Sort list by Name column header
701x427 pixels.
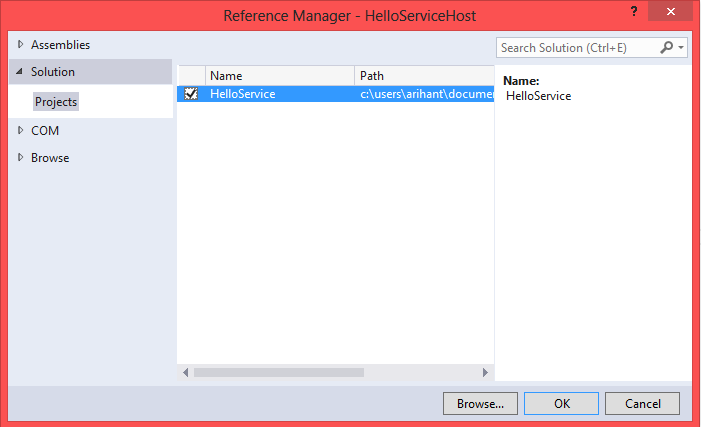click(280, 75)
